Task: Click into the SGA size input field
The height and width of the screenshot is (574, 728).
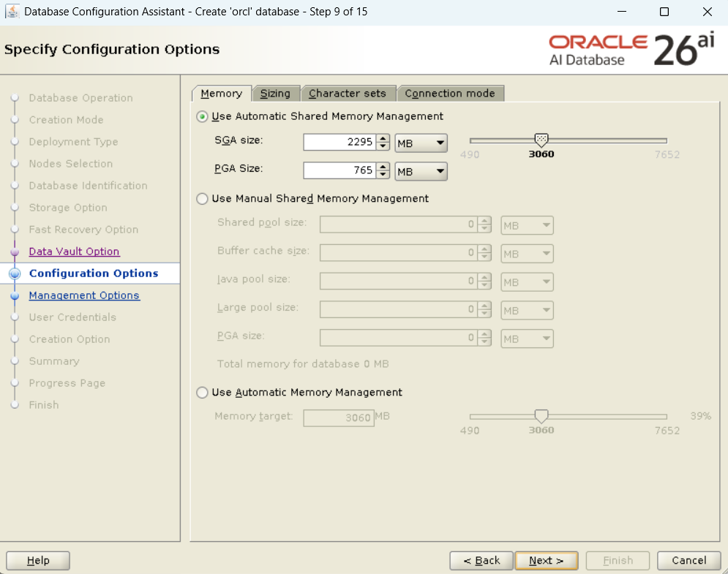Action: point(339,143)
